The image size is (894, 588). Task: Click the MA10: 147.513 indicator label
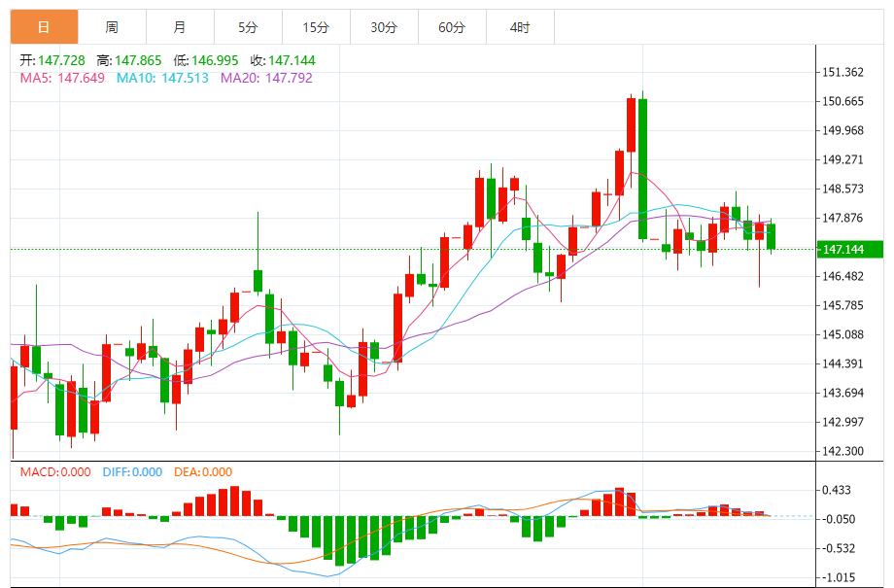[162, 78]
